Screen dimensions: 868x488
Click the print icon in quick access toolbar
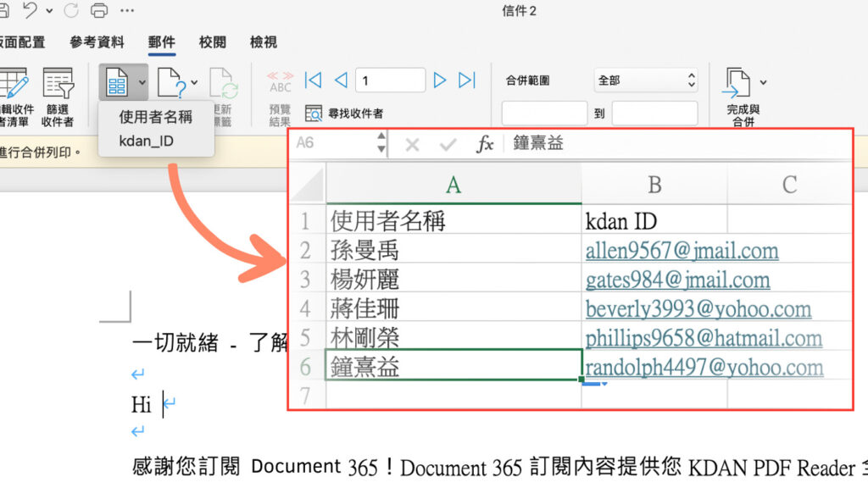click(x=101, y=10)
